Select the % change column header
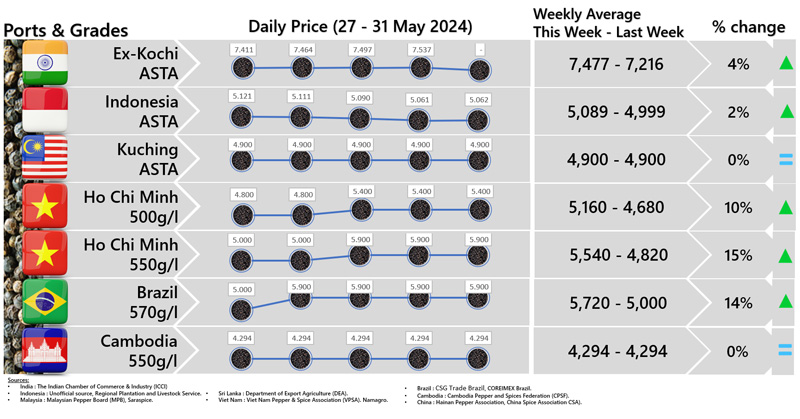Screen dimensions: 800x419 [748, 27]
